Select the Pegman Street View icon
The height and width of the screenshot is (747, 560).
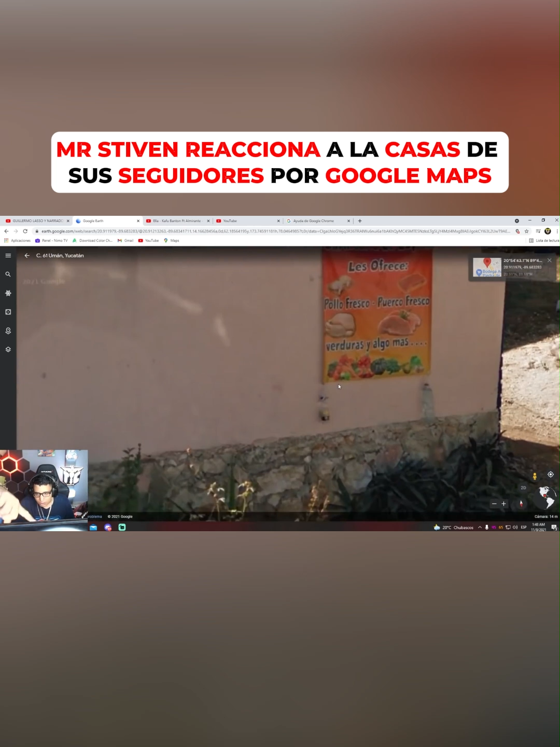coord(535,476)
